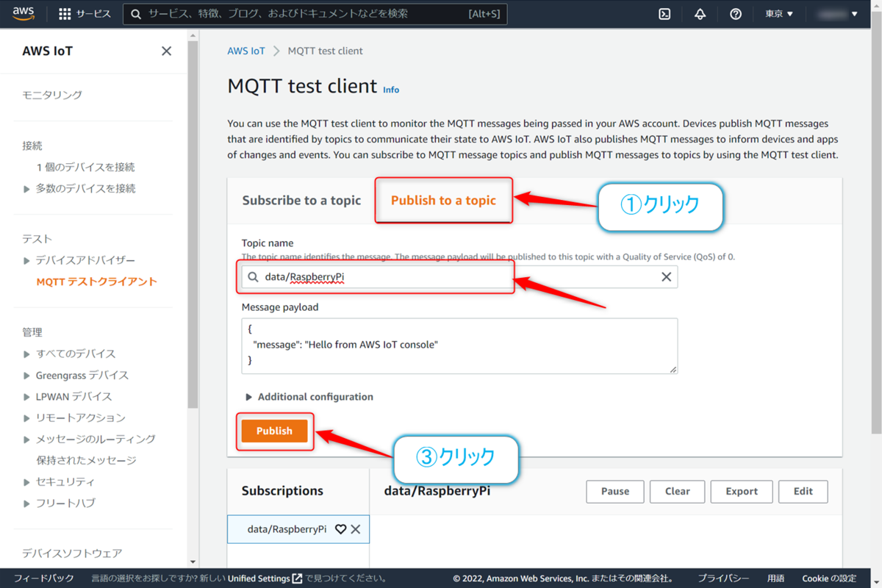Expand フリートハブ section
The image size is (882, 588).
[x=27, y=503]
